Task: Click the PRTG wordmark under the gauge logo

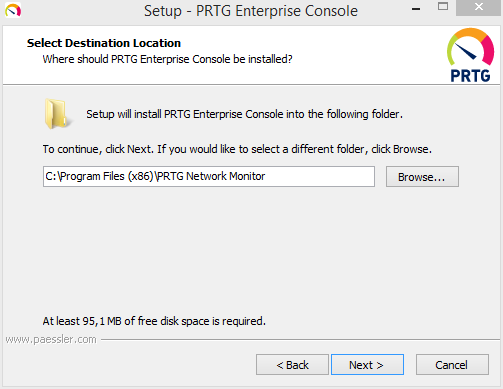Action: [x=470, y=76]
